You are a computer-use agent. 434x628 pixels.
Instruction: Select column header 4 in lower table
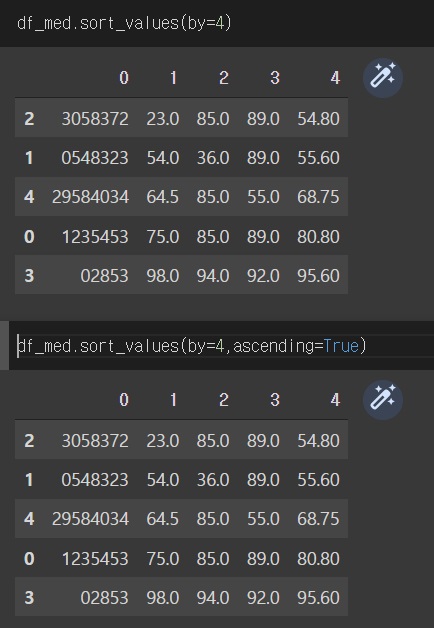(335, 400)
